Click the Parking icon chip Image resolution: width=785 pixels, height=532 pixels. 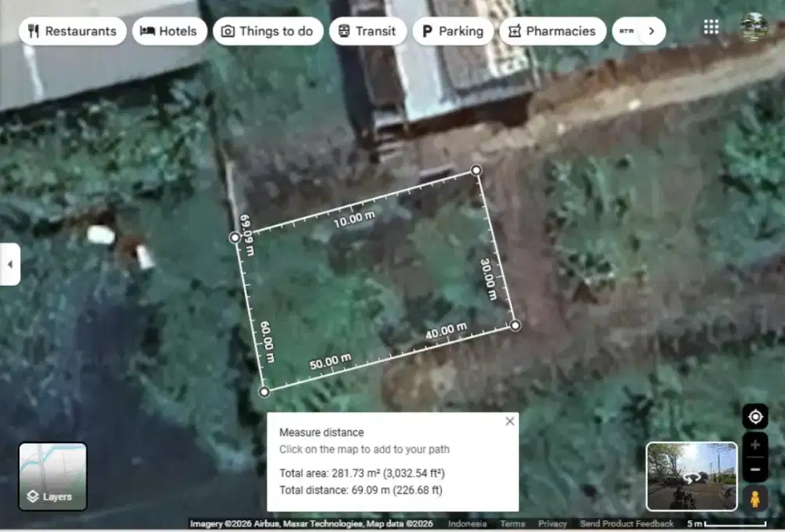[x=427, y=31]
